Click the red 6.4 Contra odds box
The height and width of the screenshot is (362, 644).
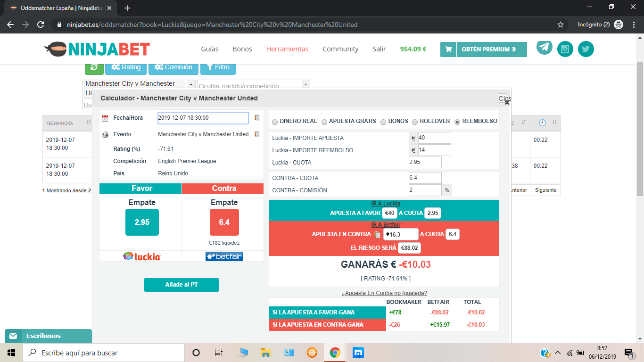click(x=224, y=222)
